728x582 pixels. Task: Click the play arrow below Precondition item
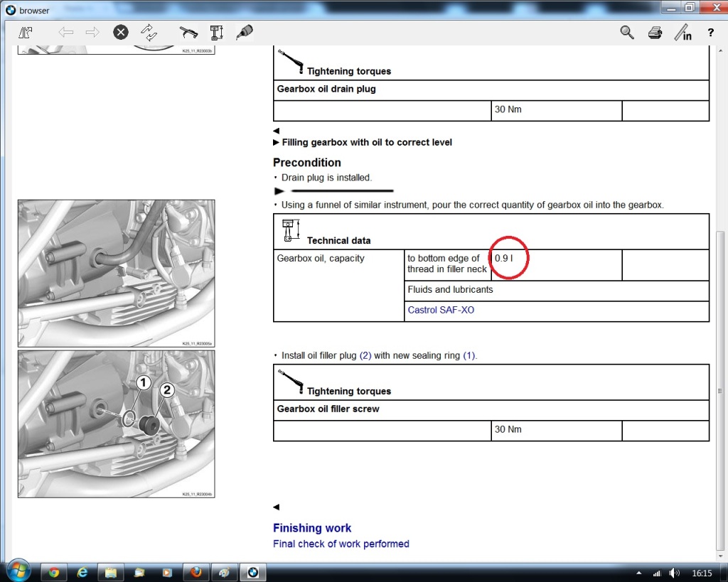279,190
